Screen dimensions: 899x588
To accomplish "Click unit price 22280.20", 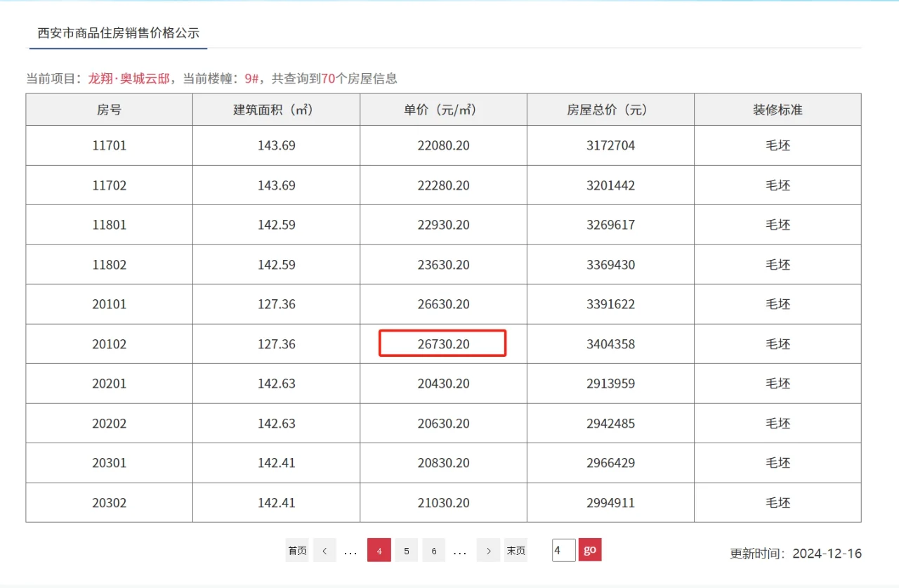I will pyautogui.click(x=443, y=185).
